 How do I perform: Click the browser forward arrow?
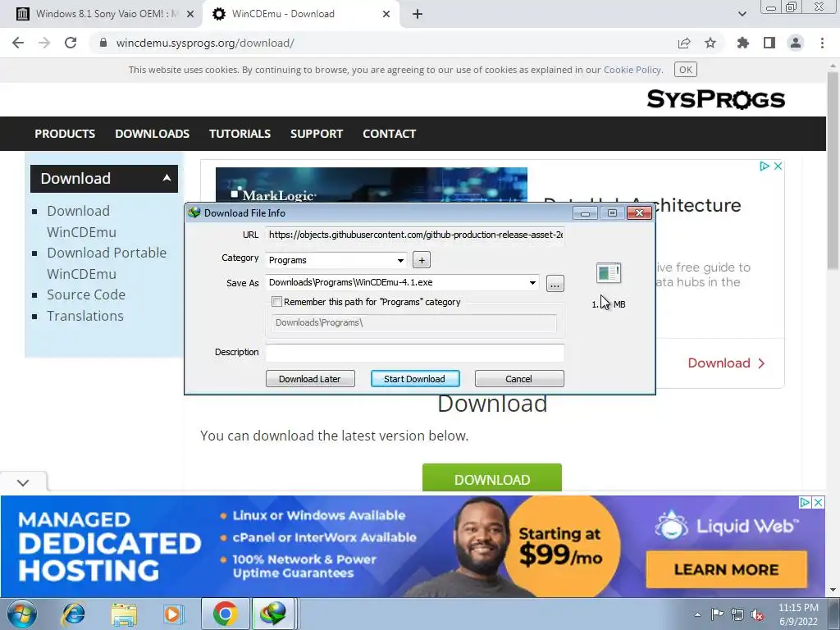tap(44, 43)
